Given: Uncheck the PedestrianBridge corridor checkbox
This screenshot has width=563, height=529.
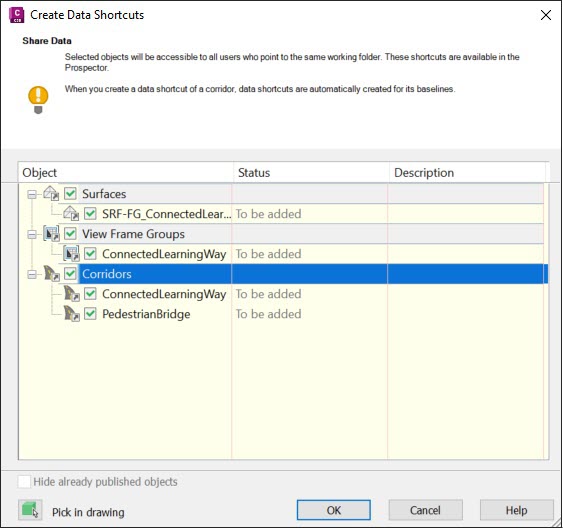Looking at the screenshot, I should tap(90, 314).
